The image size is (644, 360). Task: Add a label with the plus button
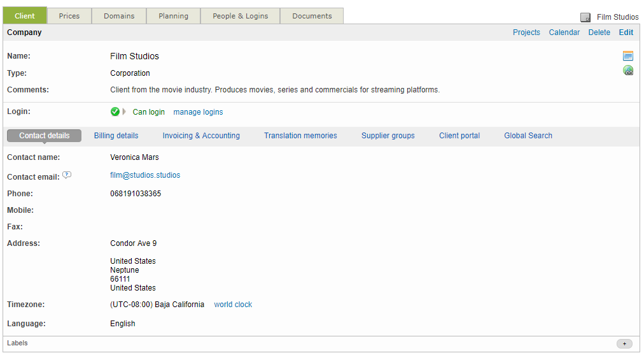[x=624, y=344]
